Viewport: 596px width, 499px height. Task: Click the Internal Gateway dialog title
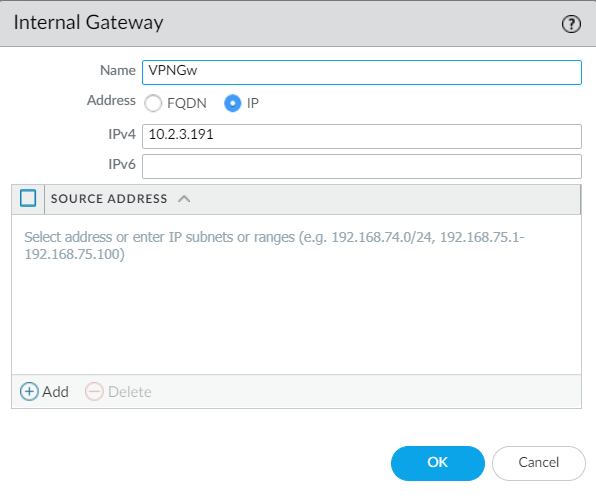coord(89,23)
